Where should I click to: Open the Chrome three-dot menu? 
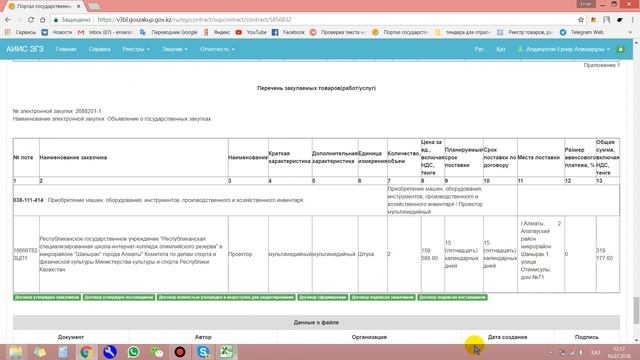(633, 20)
